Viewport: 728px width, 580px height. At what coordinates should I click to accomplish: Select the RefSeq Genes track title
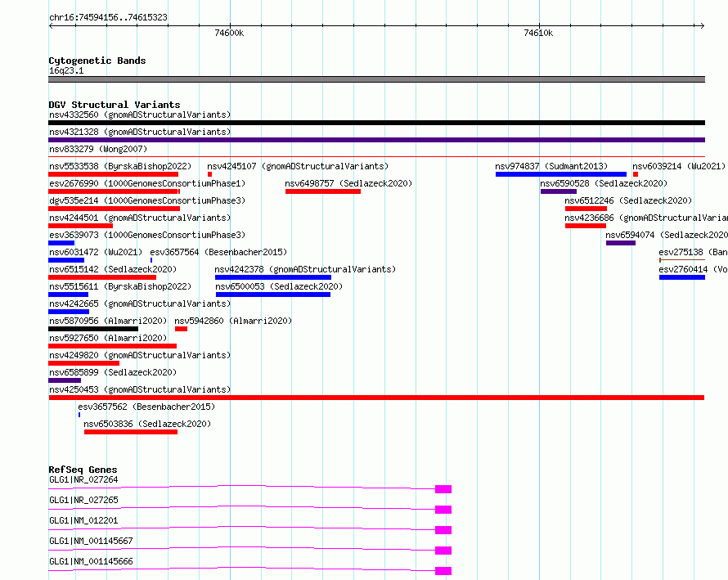(83, 470)
